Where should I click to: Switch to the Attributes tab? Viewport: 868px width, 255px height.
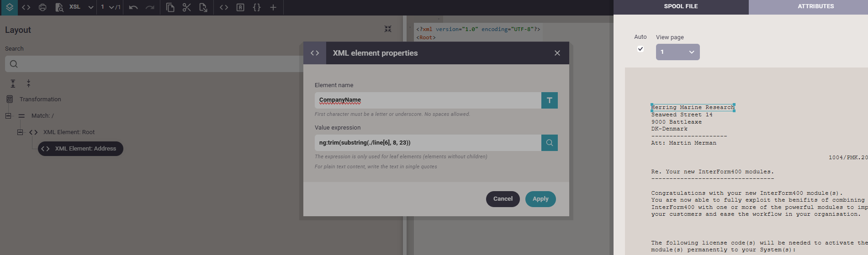pyautogui.click(x=815, y=6)
